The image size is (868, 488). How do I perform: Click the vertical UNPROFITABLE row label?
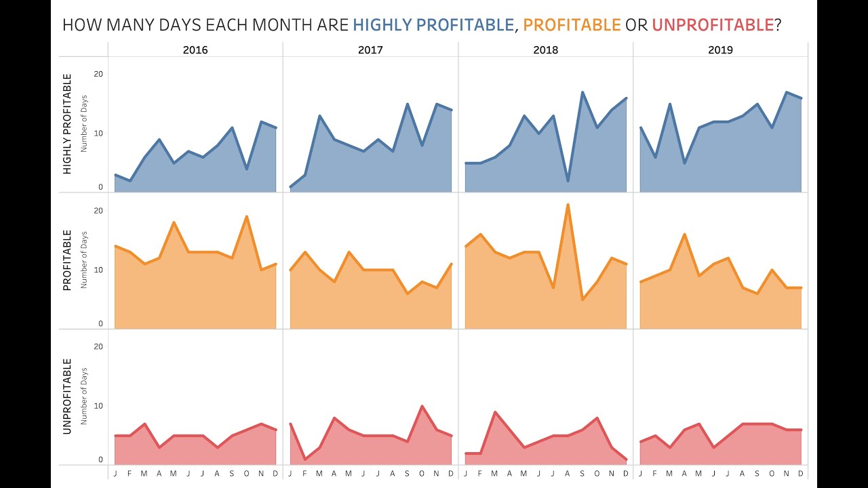pos(67,396)
